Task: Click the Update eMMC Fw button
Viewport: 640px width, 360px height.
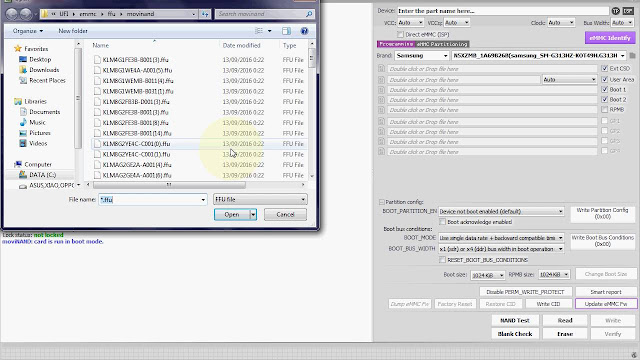Action: point(606,304)
